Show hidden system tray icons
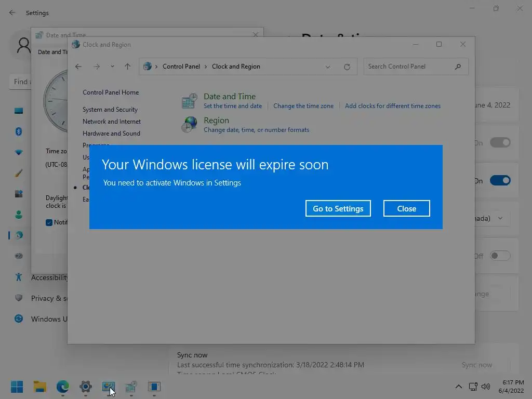The image size is (532, 399). (x=458, y=387)
